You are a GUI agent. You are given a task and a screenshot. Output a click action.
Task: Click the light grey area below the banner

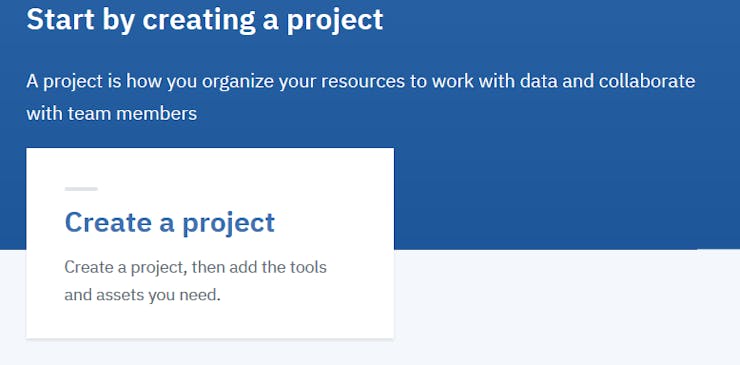click(x=566, y=307)
